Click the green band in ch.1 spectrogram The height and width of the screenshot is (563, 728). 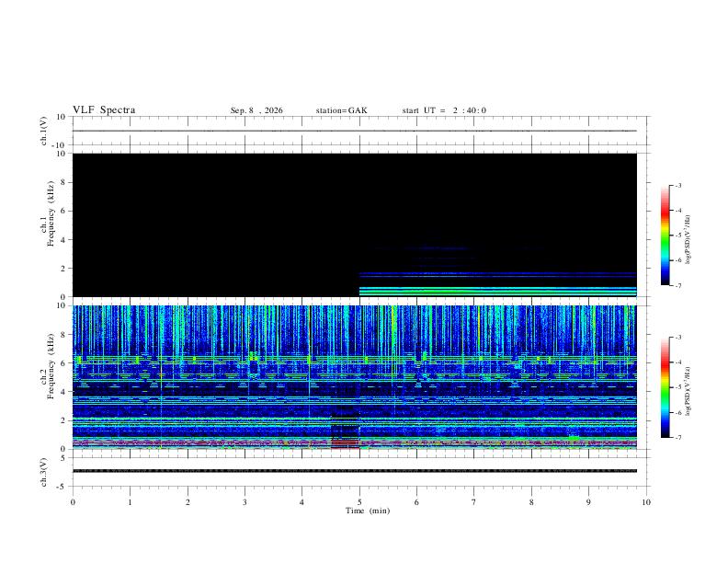pyautogui.click(x=497, y=292)
